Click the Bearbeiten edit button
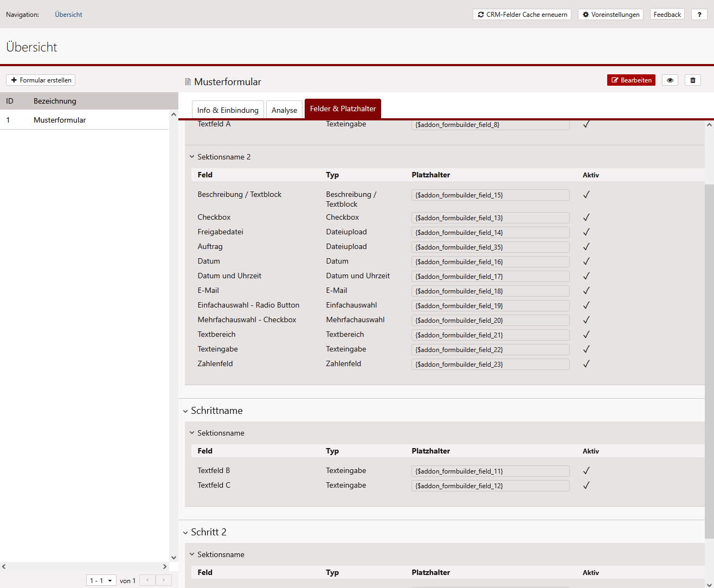The width and height of the screenshot is (714, 588). click(x=631, y=80)
